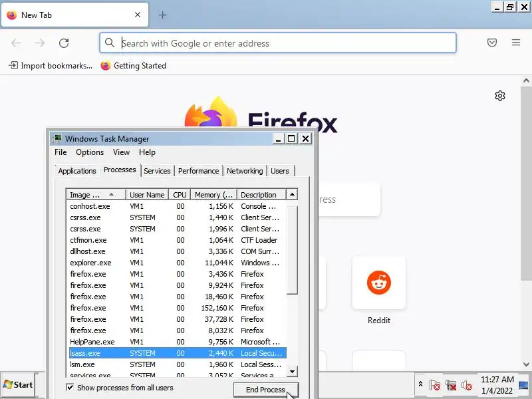The height and width of the screenshot is (399, 532).
Task: Sort processes by Image Name column
Action: click(96, 195)
